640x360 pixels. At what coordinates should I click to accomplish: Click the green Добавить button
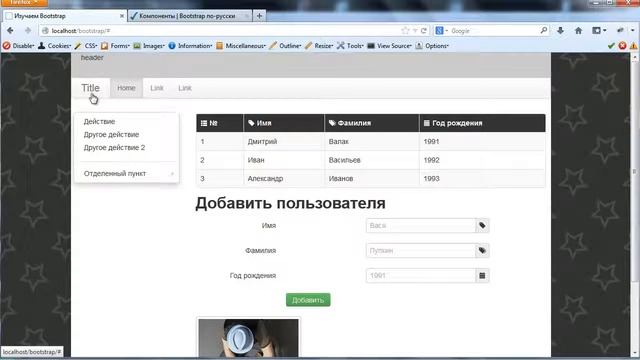[308, 300]
